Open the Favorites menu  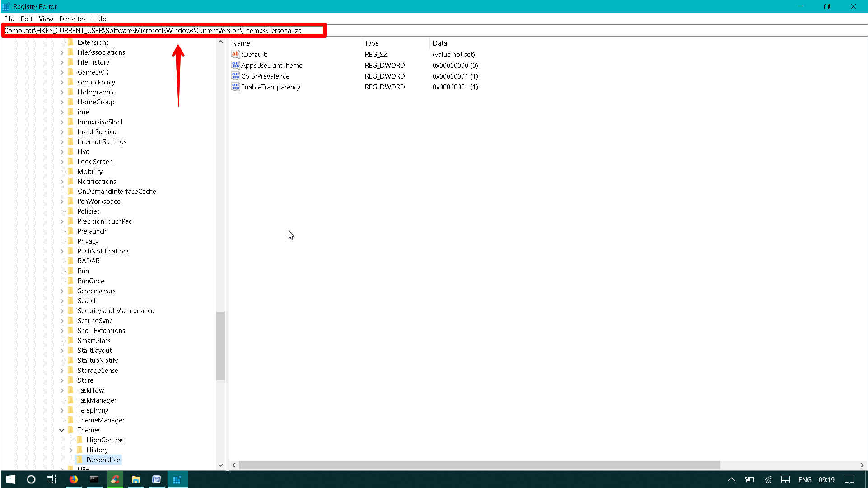tap(72, 19)
